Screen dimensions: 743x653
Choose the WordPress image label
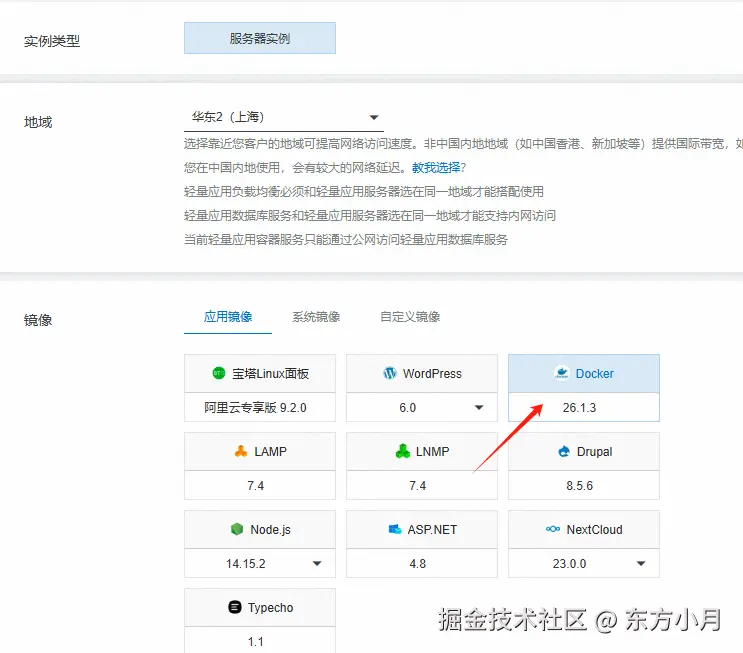(x=432, y=373)
